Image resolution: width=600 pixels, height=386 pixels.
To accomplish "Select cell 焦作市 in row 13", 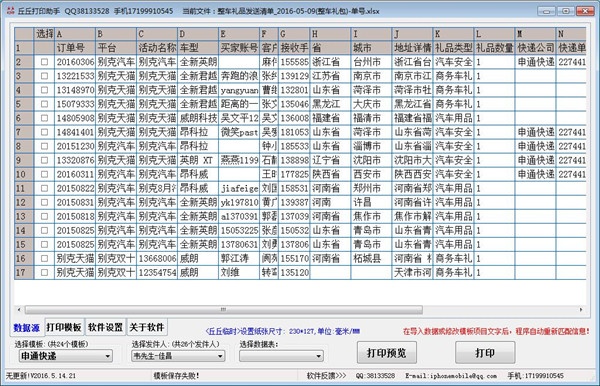I will (371, 216).
